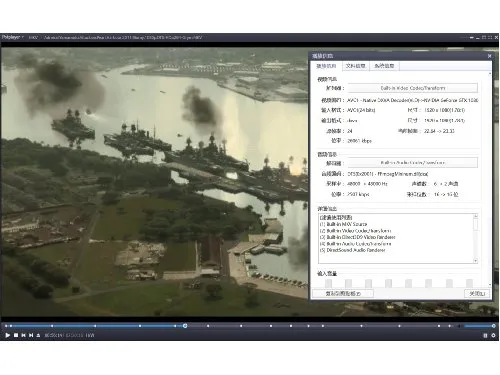Open a file using the eject icon
500x375 pixels.
point(38,335)
